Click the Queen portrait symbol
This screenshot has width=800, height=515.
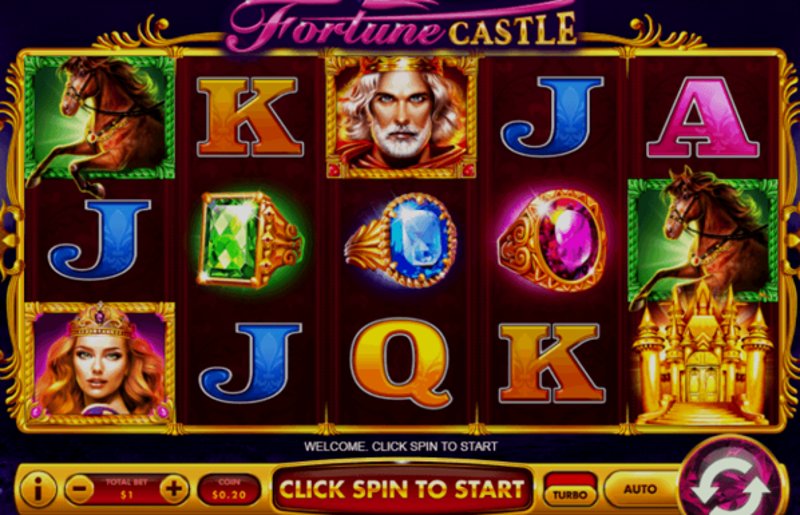(99, 362)
